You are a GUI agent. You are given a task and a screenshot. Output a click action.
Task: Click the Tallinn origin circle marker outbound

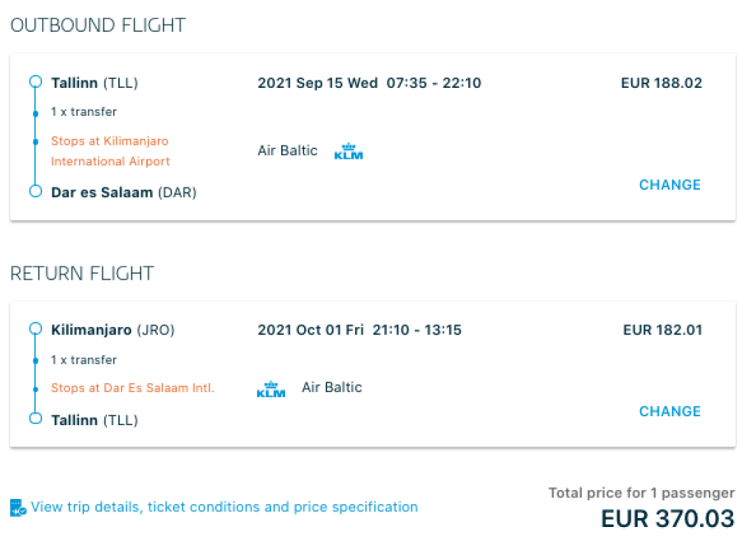point(35,82)
